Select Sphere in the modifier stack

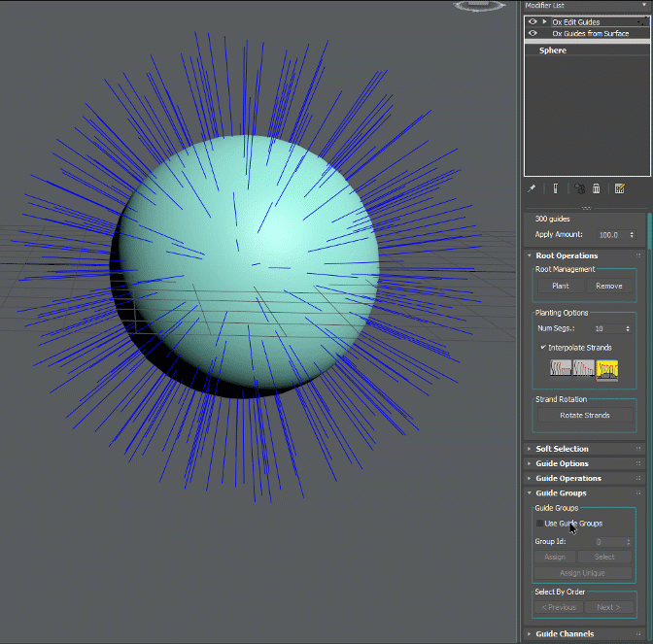(553, 50)
